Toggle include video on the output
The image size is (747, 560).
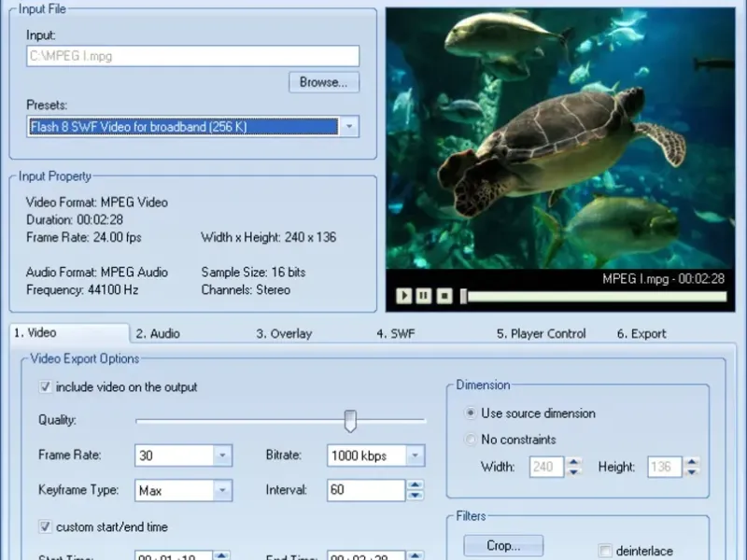click(46, 386)
